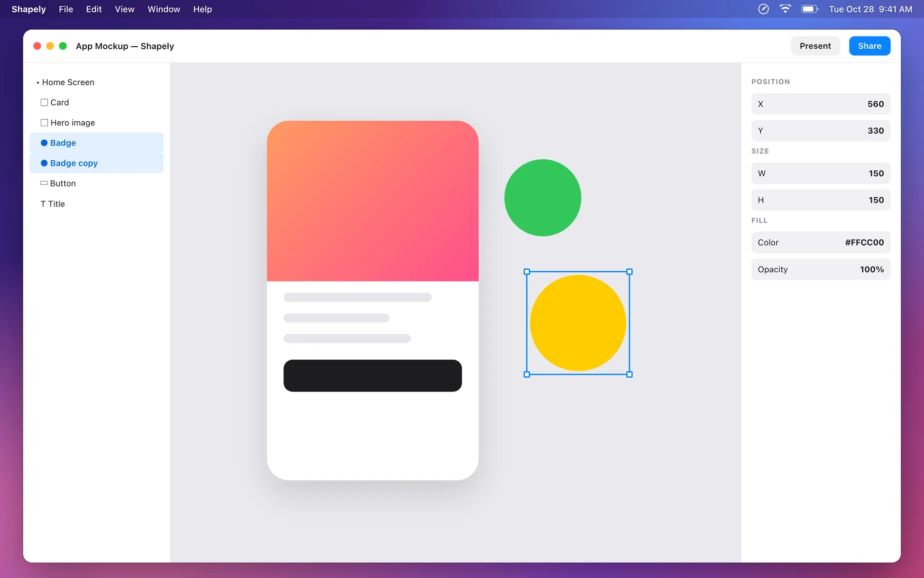Open the Window menu
Image resolution: width=924 pixels, height=578 pixels.
pyautogui.click(x=164, y=9)
